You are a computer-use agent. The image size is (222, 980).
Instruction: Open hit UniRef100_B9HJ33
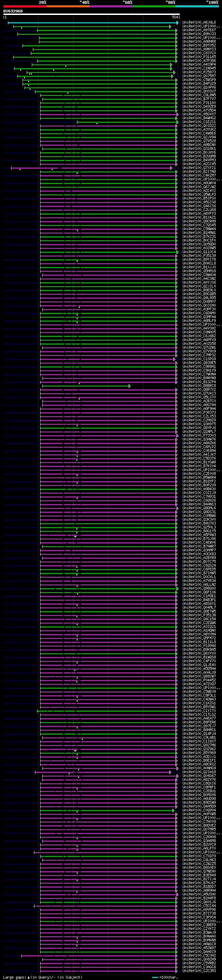[x=199, y=34]
